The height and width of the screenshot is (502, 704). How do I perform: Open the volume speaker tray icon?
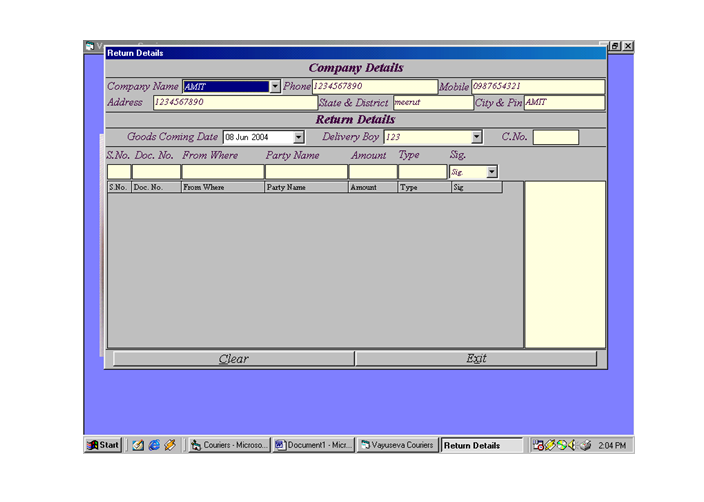tap(572, 445)
